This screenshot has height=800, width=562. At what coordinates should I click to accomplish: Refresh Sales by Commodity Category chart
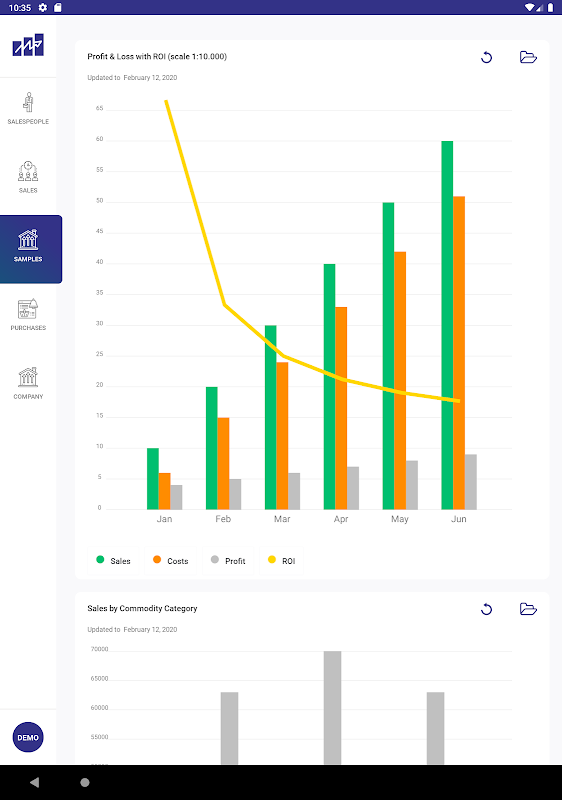487,609
